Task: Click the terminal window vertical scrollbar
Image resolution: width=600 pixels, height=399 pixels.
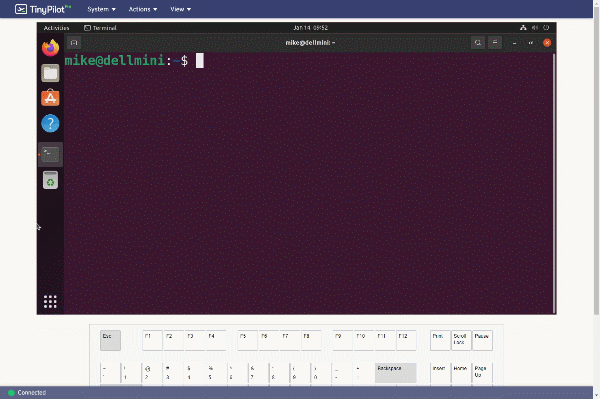Action: [x=554, y=183]
